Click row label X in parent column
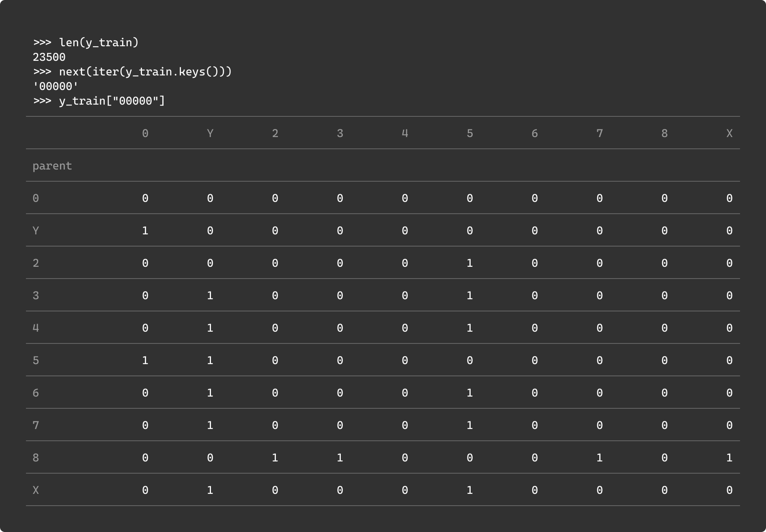The height and width of the screenshot is (532, 766). coord(36,490)
